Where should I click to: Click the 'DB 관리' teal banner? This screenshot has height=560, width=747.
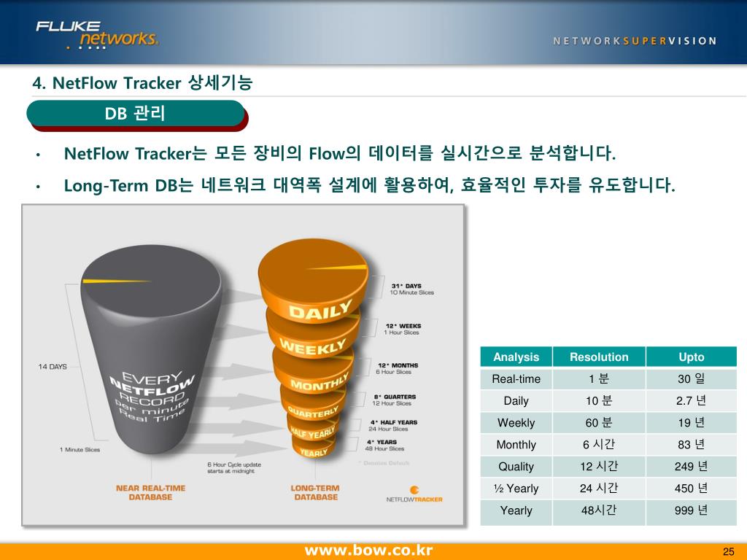[x=136, y=113]
